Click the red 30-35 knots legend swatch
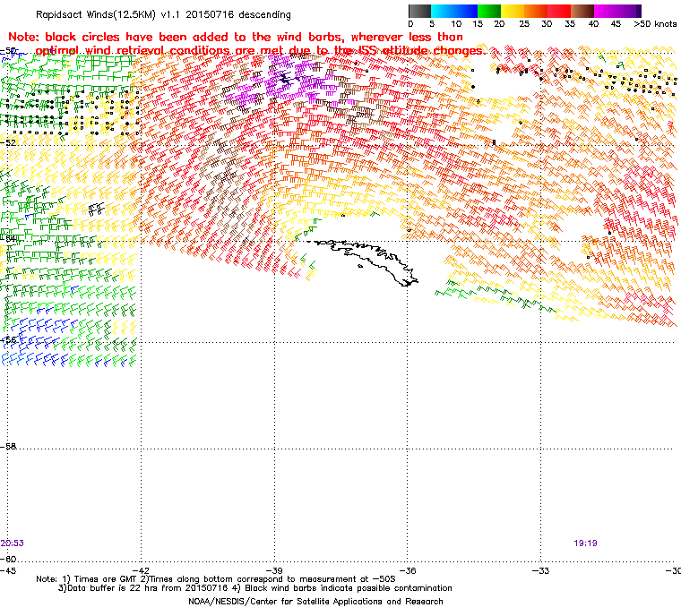This screenshot has width=681, height=616. [x=559, y=11]
